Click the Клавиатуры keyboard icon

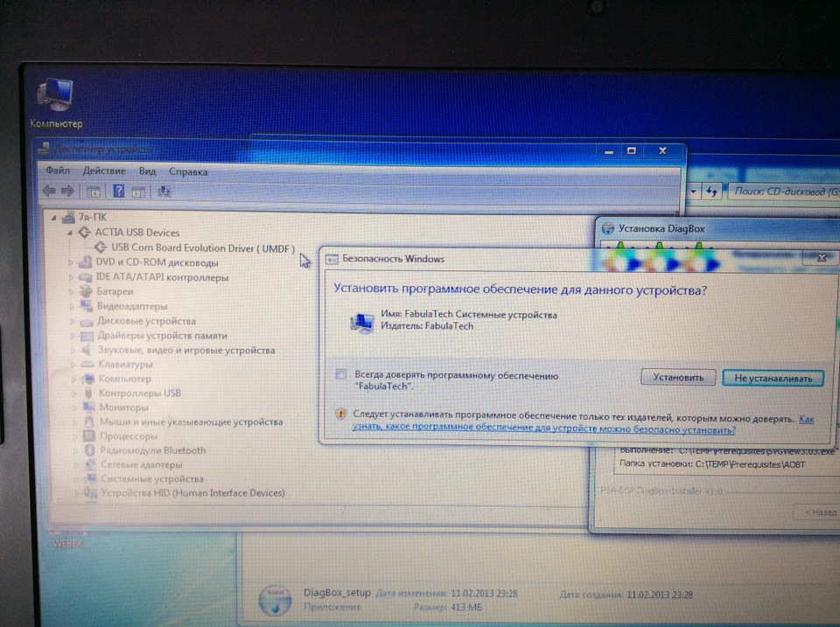pos(87,364)
